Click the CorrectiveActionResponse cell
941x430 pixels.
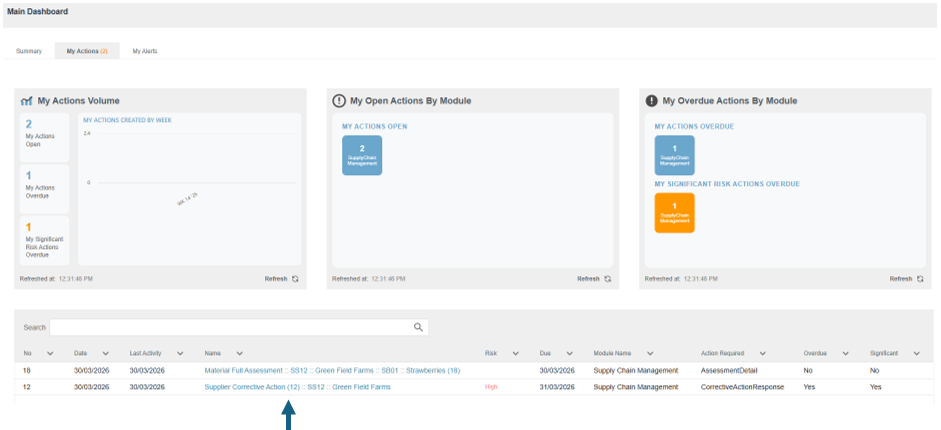pos(742,387)
